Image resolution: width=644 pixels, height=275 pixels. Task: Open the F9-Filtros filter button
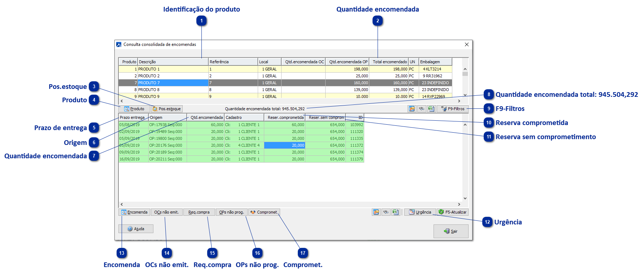(453, 109)
